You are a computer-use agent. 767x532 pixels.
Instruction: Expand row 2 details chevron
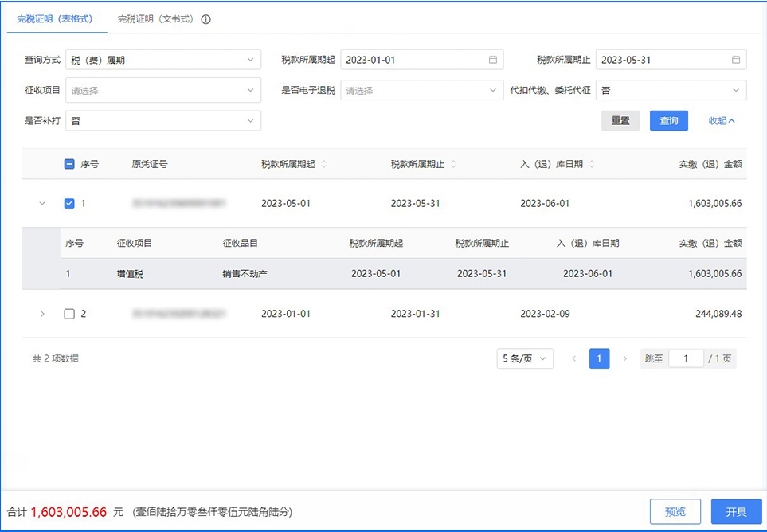(43, 314)
